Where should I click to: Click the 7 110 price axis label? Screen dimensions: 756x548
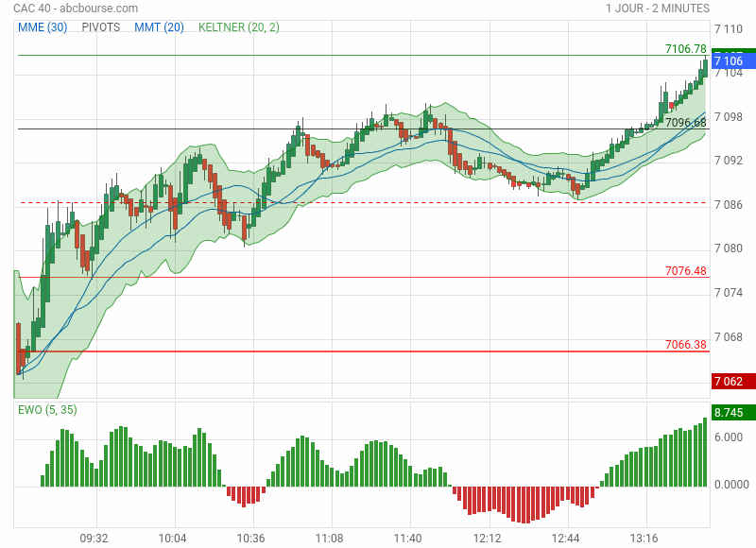click(x=729, y=29)
